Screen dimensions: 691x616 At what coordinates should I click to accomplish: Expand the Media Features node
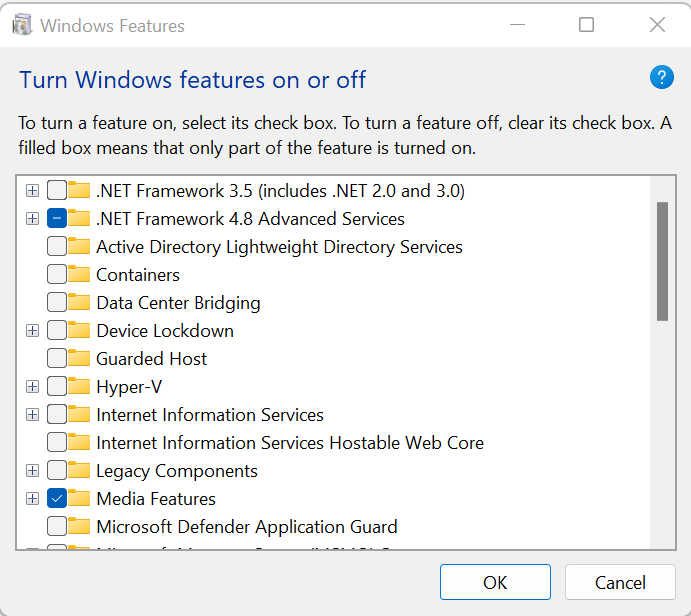coord(32,498)
